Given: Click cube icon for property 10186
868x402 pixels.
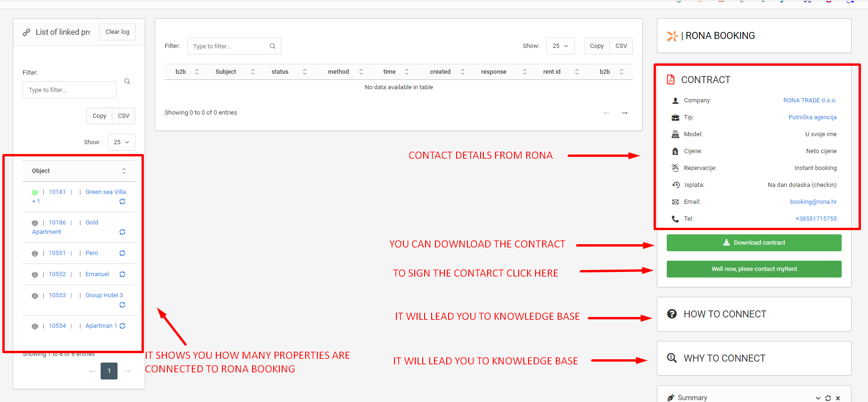Looking at the screenshot, I should tap(35, 223).
